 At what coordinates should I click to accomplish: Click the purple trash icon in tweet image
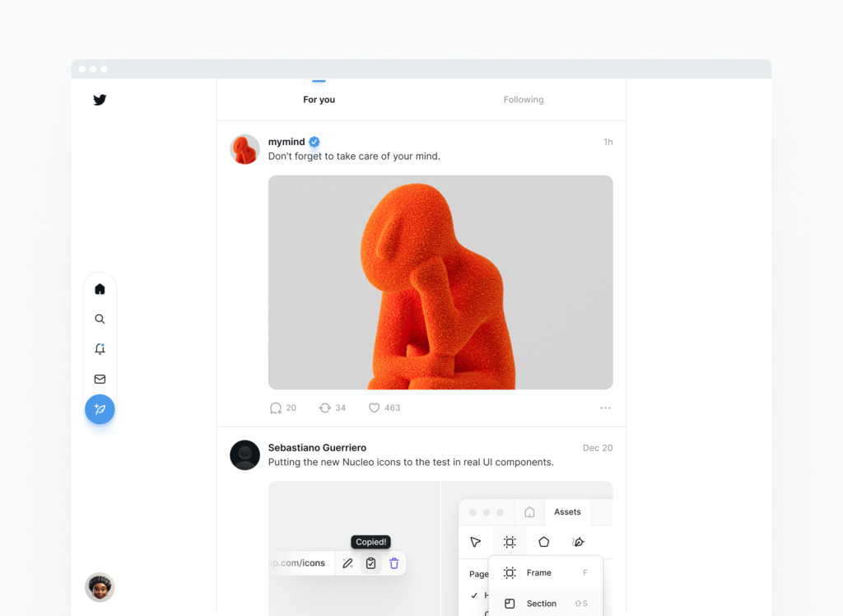coord(394,563)
